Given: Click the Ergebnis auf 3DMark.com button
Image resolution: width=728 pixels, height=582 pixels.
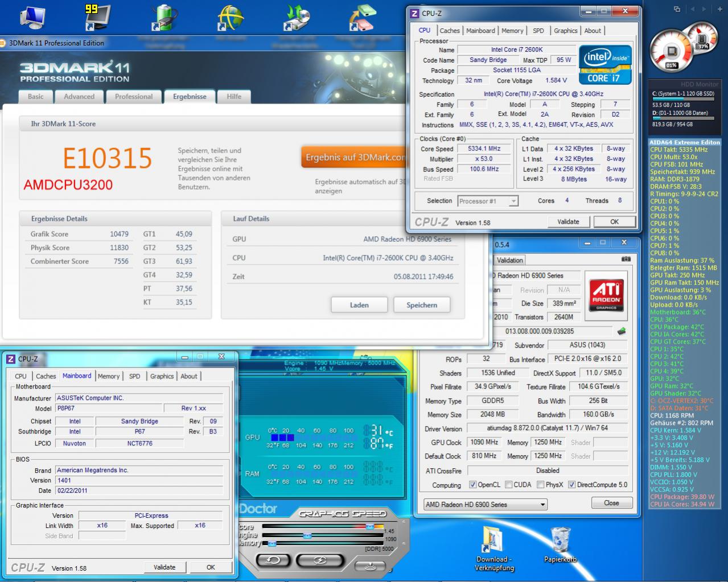Looking at the screenshot, I should [353, 157].
